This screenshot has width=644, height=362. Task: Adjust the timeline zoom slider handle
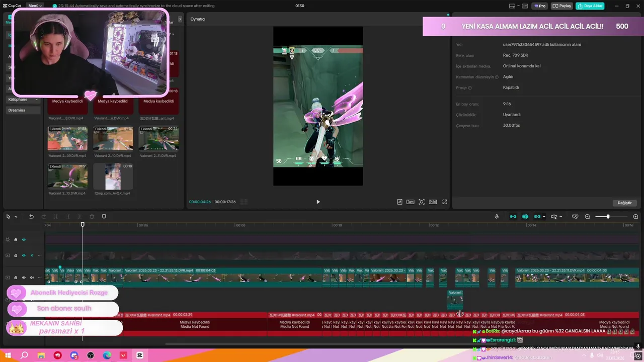click(608, 217)
